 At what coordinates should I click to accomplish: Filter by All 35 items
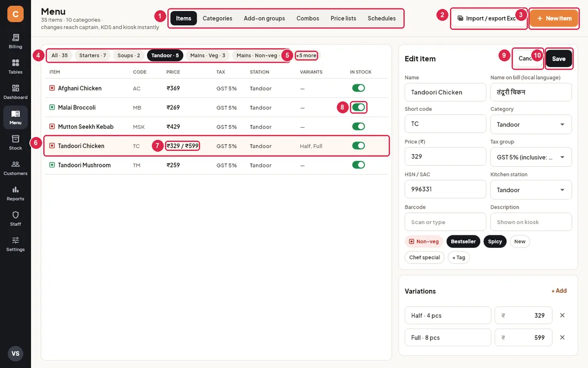click(60, 56)
